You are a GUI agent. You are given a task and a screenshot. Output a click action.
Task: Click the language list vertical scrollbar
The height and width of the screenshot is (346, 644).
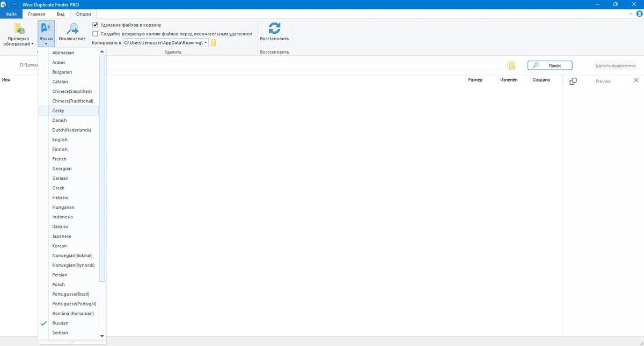(x=102, y=169)
